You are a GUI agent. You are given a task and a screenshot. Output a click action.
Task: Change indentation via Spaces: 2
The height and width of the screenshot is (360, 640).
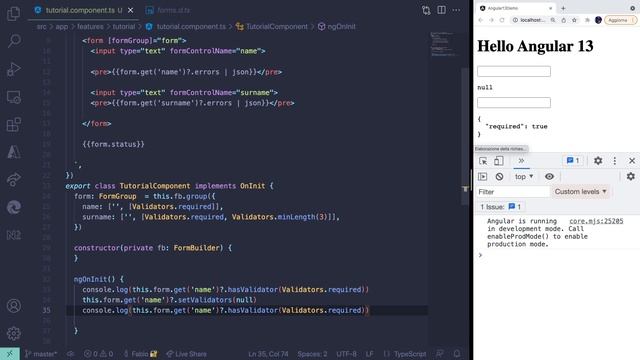click(312, 353)
